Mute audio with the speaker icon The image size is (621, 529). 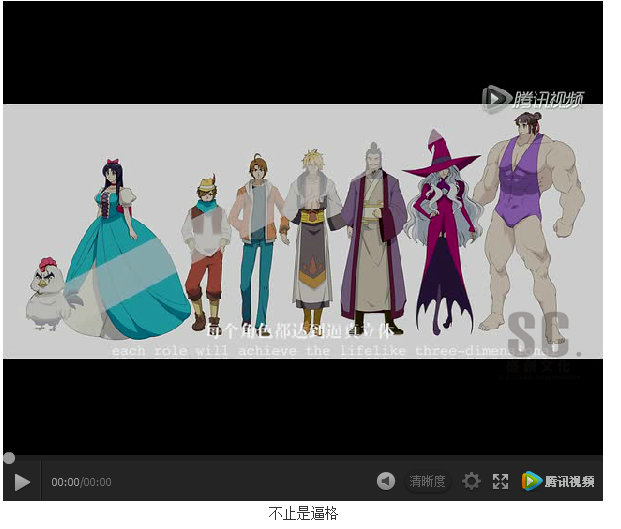tap(386, 482)
